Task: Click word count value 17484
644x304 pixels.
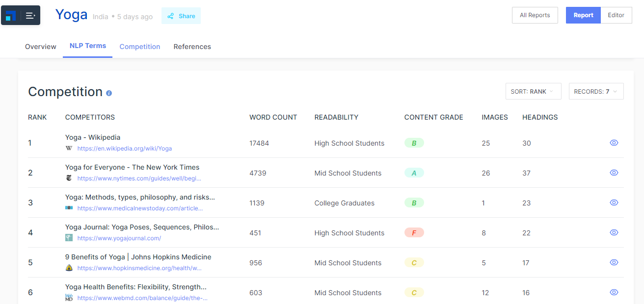Action: coord(259,143)
